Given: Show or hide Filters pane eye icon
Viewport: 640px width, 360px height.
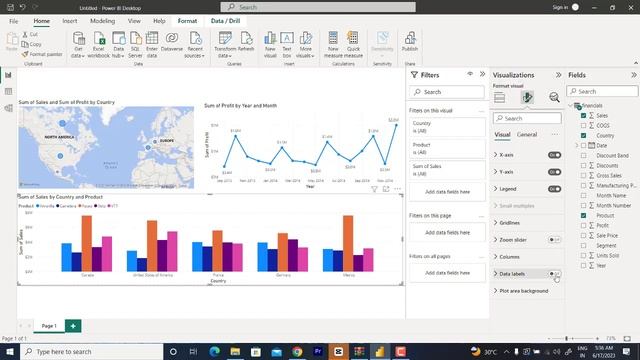Looking at the screenshot, I should [x=470, y=74].
